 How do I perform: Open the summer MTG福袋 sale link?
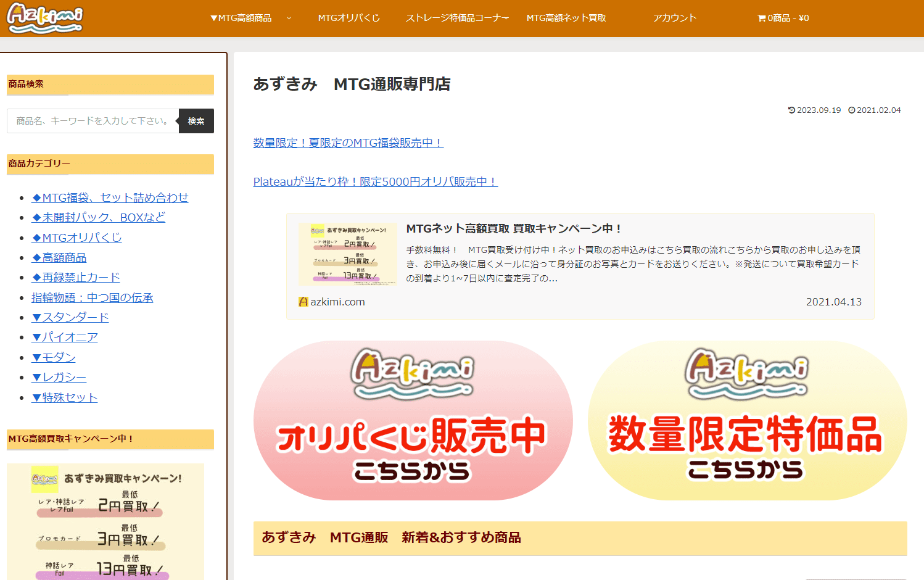coord(347,142)
